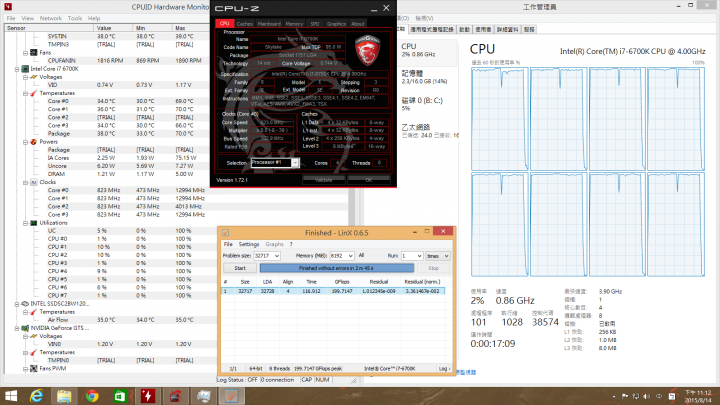This screenshot has width=720, height=405.
Task: Switch to the Graphics tab in CPU-Z
Action: tap(336, 24)
